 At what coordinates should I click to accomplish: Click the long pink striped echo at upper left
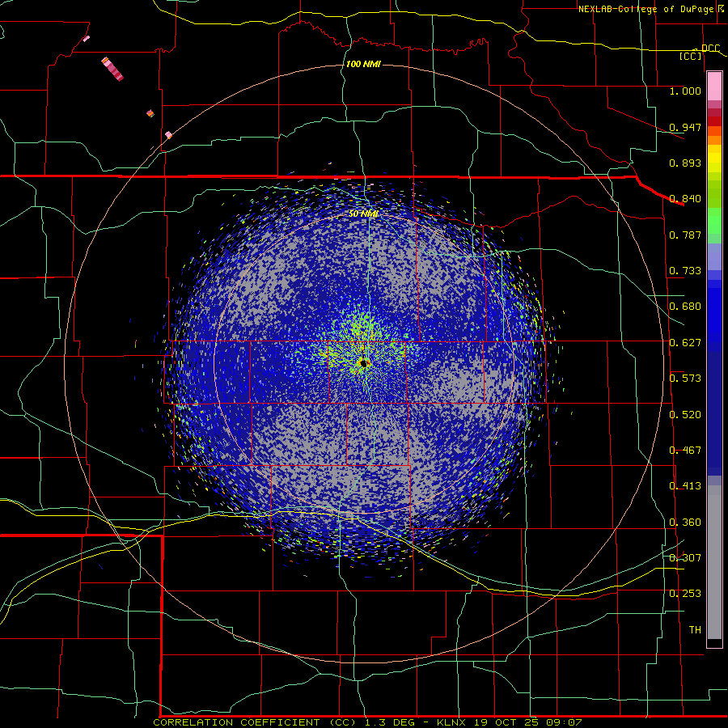112,69
